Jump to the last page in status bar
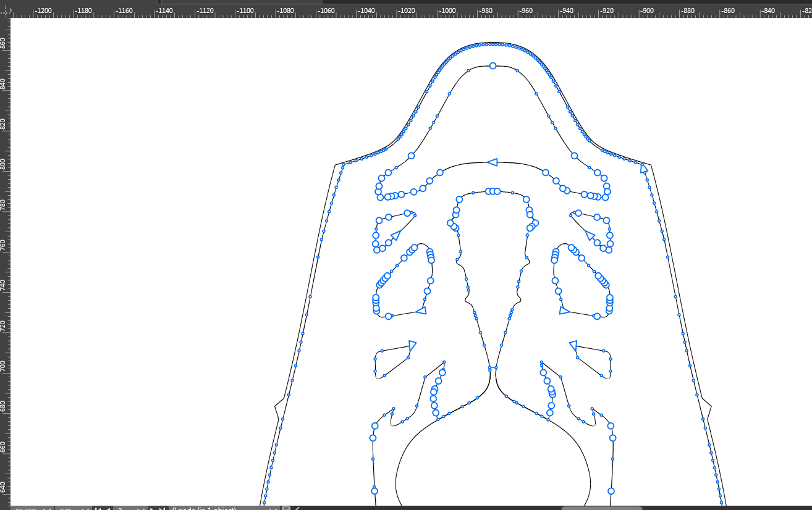The width and height of the screenshot is (812, 510). 162,509
